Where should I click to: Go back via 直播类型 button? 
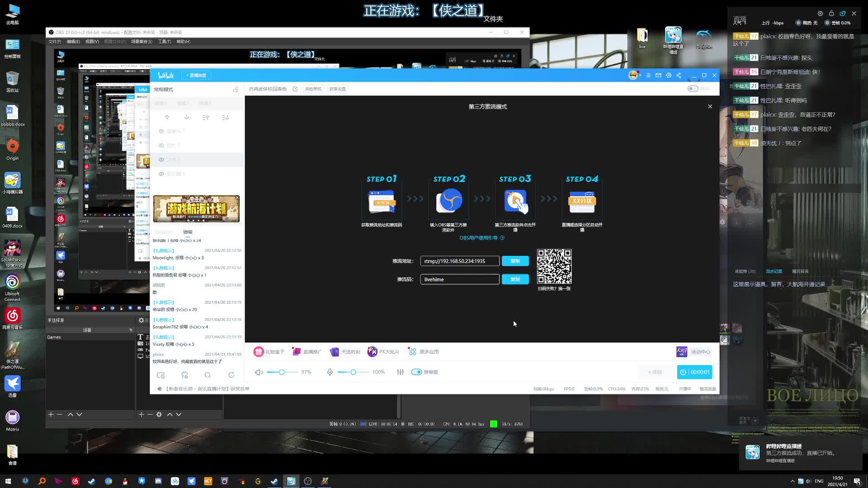(196, 75)
